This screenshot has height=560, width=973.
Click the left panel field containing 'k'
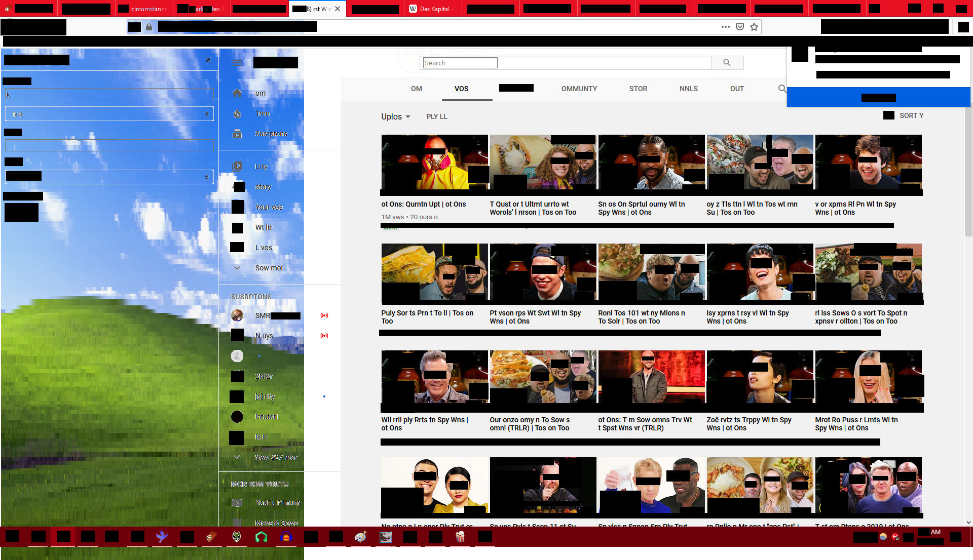[109, 94]
